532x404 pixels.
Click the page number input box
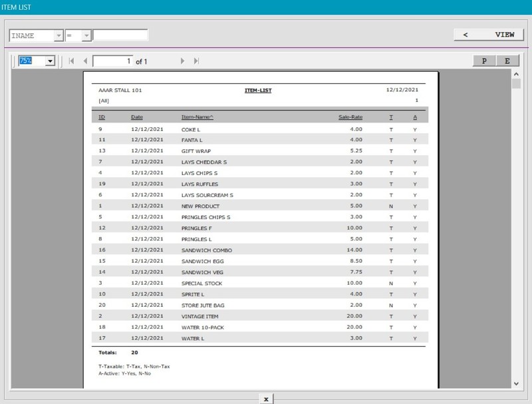(112, 61)
